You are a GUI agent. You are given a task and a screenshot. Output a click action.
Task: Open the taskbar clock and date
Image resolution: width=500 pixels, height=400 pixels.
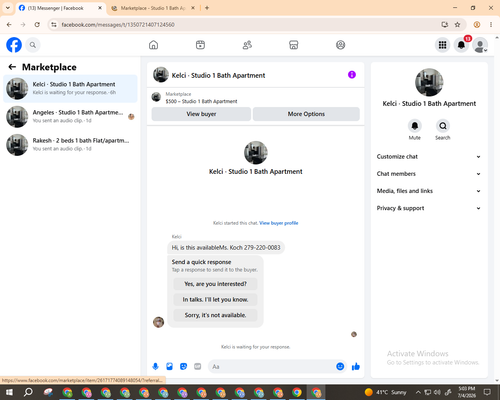467,392
